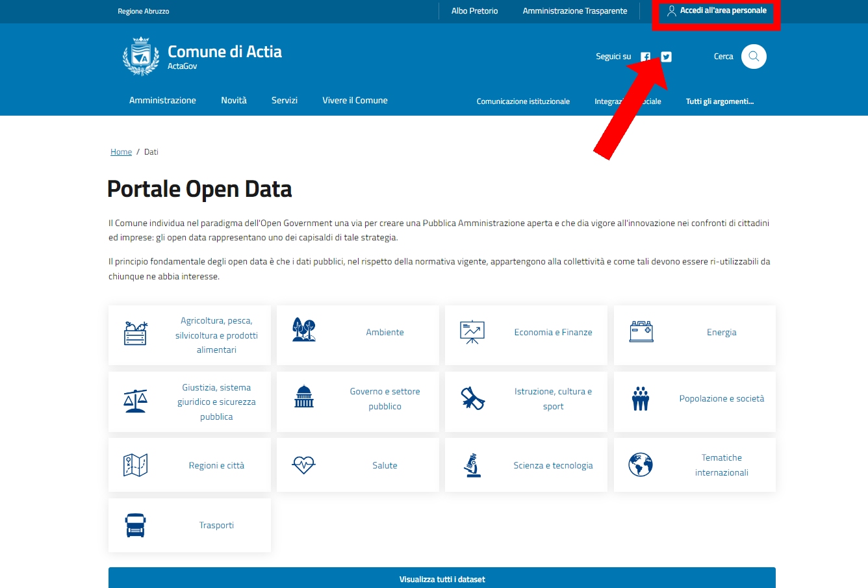Click the Tematiche internazionali globe icon
Image resolution: width=868 pixels, height=588 pixels.
click(641, 465)
